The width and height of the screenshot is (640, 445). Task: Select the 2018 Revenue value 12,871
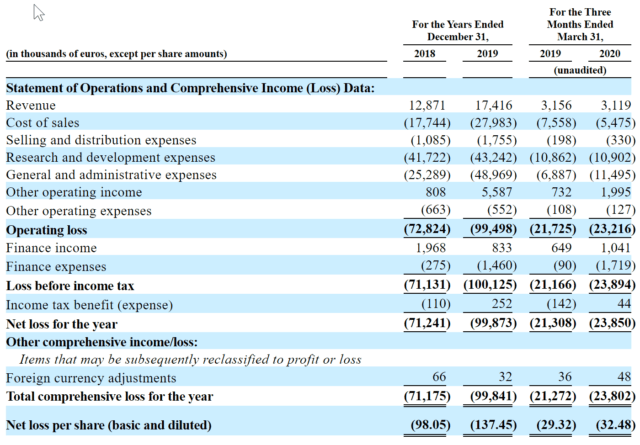[427, 105]
